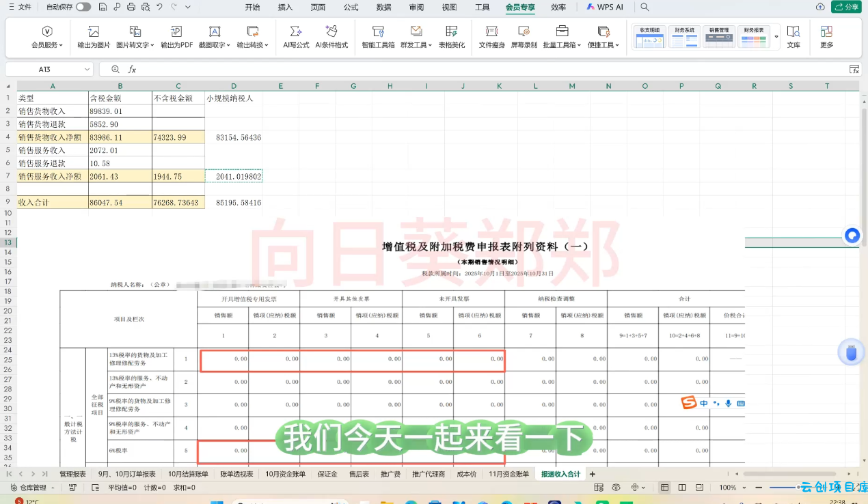868x504 pixels.
Task: Toggle the 自动保存 auto-save switch
Action: click(x=83, y=7)
